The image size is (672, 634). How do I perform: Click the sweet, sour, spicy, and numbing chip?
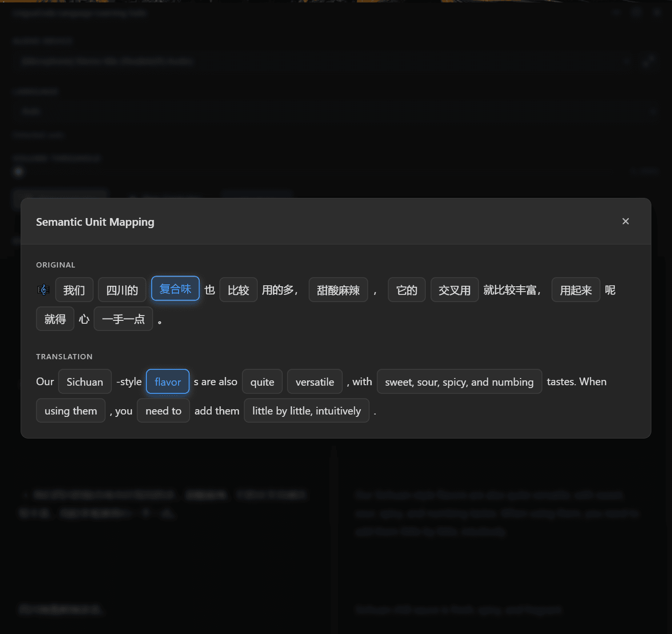click(459, 382)
